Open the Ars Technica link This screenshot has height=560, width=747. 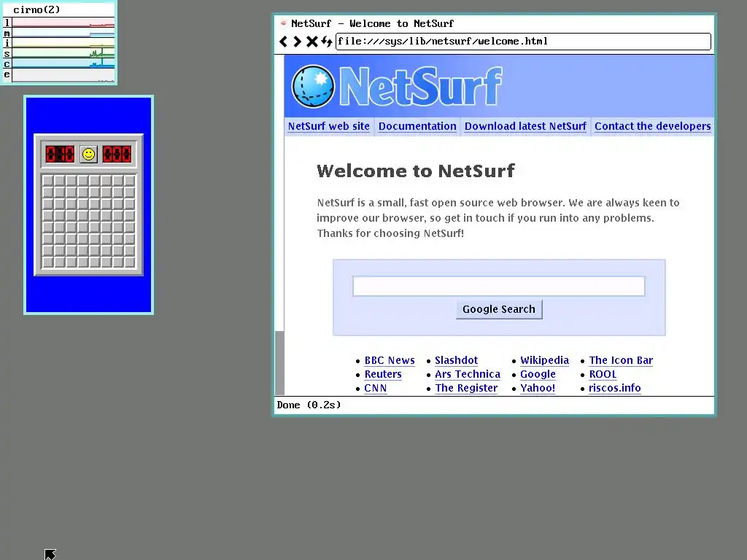[x=468, y=374]
